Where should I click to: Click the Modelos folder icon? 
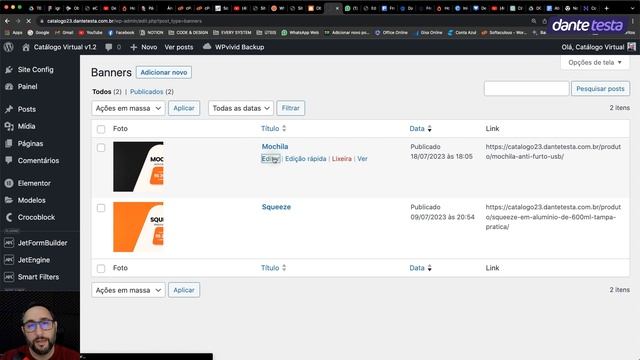click(x=9, y=200)
